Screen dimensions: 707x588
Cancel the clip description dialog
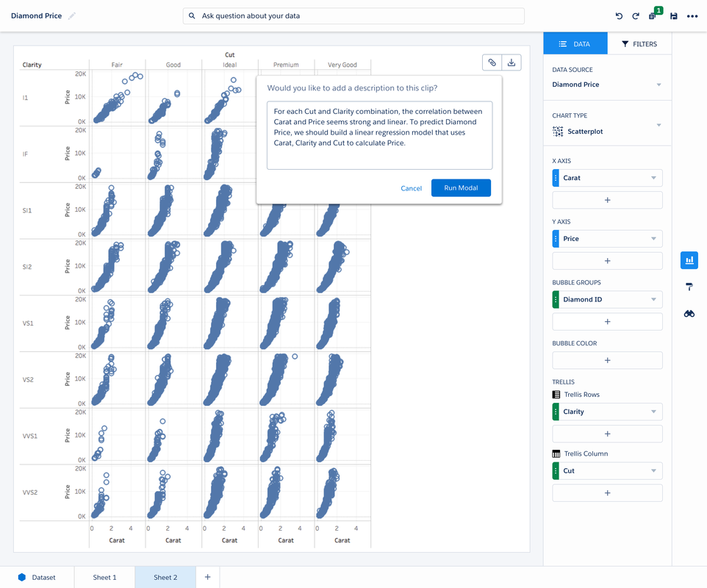point(412,188)
